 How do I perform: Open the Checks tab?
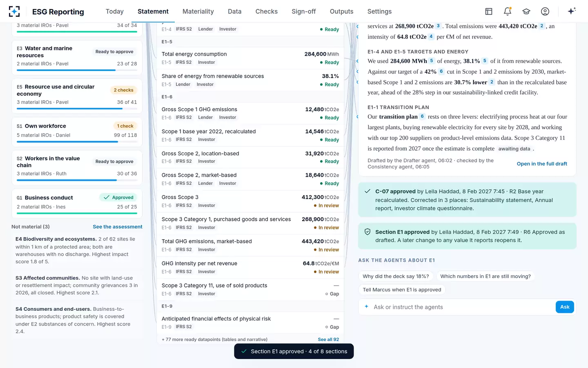(267, 11)
